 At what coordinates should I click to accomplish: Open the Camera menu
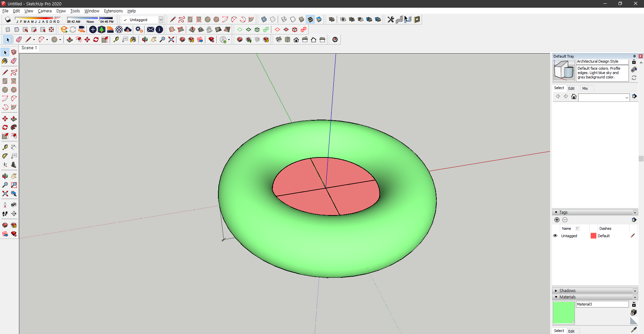45,11
